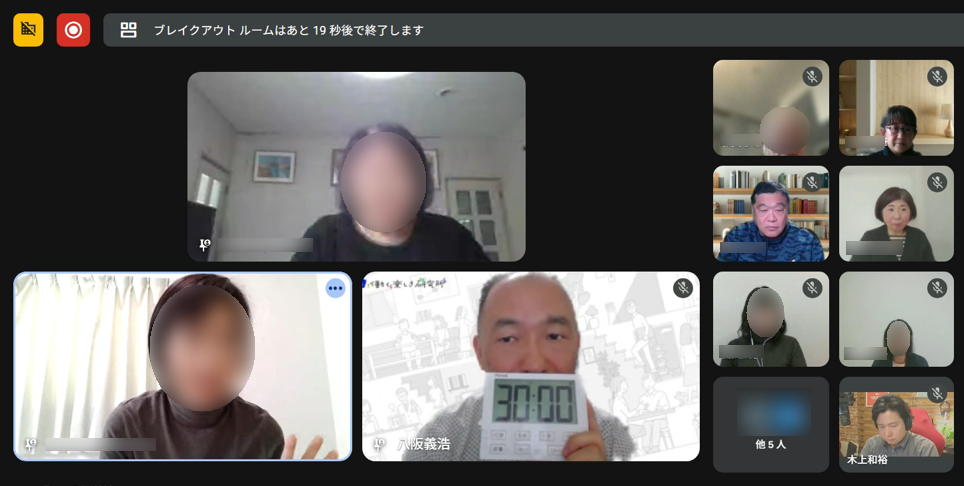Click the pin icon on top center tile
The image size is (964, 486).
[x=204, y=245]
